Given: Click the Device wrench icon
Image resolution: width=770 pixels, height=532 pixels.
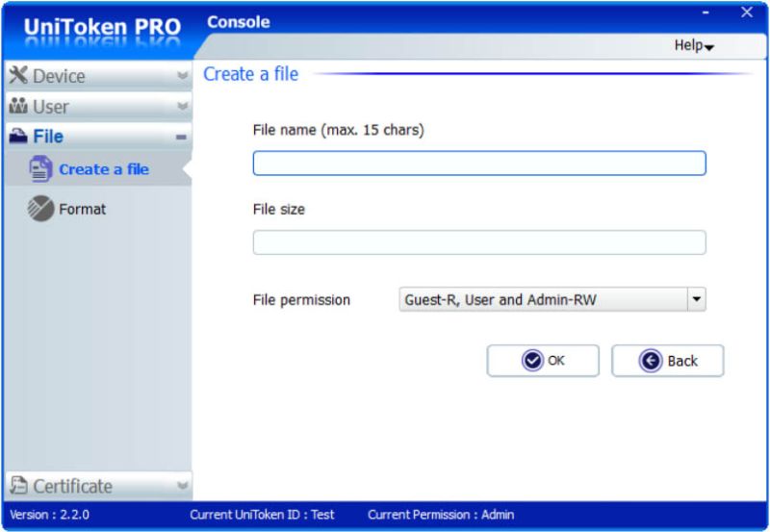Looking at the screenshot, I should 18,75.
